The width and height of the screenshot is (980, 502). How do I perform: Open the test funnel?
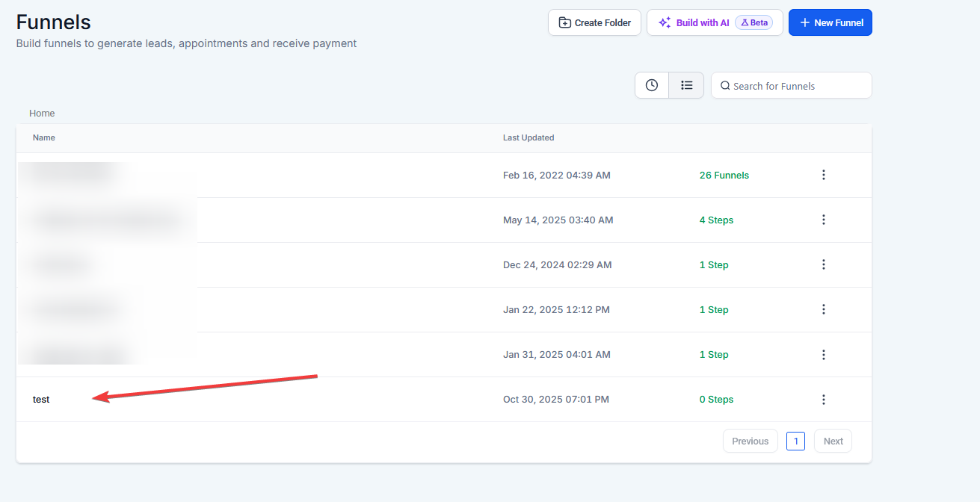(41, 400)
